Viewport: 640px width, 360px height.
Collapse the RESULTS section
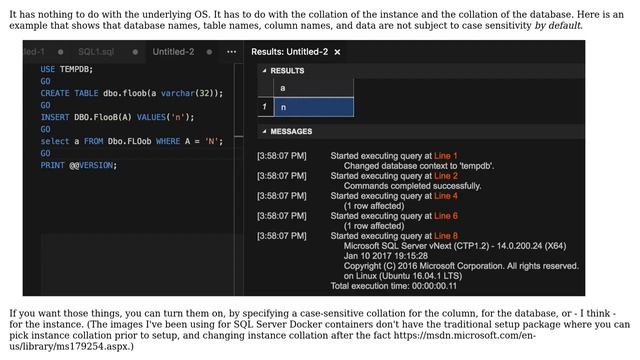point(264,71)
